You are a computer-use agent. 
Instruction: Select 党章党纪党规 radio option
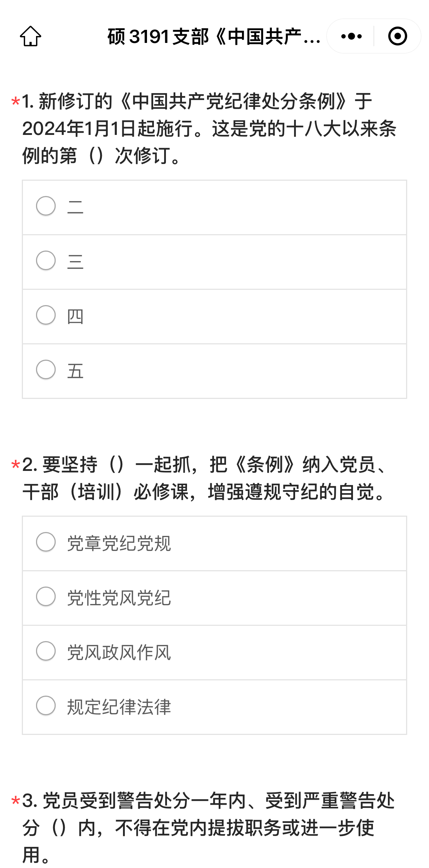[x=46, y=542]
